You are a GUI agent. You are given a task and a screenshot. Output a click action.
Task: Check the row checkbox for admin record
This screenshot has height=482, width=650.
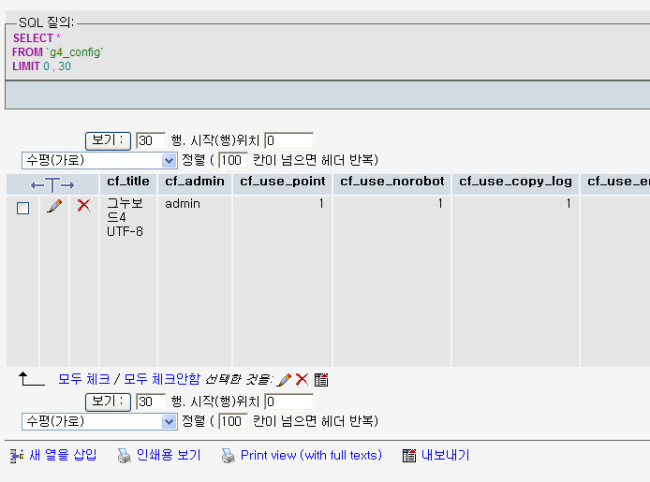coord(23,208)
